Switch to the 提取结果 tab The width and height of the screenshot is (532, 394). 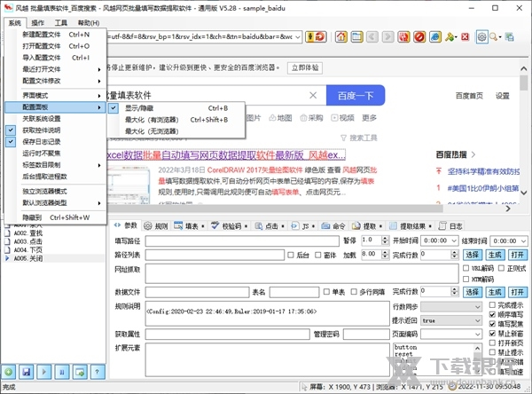click(411, 226)
